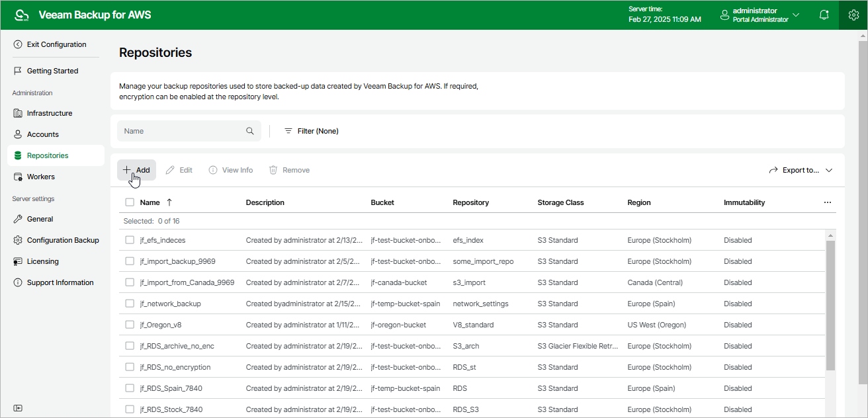Screen dimensions: 868x418
Task: Go to Infrastructure in the sidebar
Action: click(x=50, y=113)
